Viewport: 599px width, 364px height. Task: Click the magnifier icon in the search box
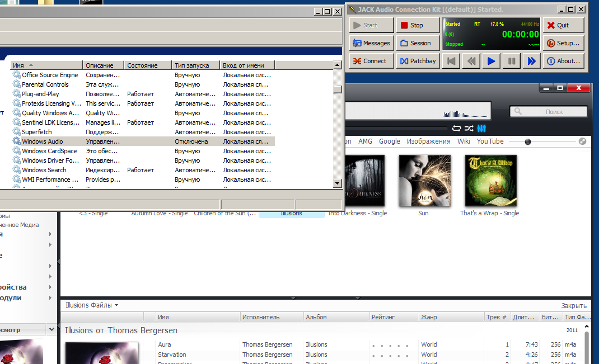[x=518, y=111]
